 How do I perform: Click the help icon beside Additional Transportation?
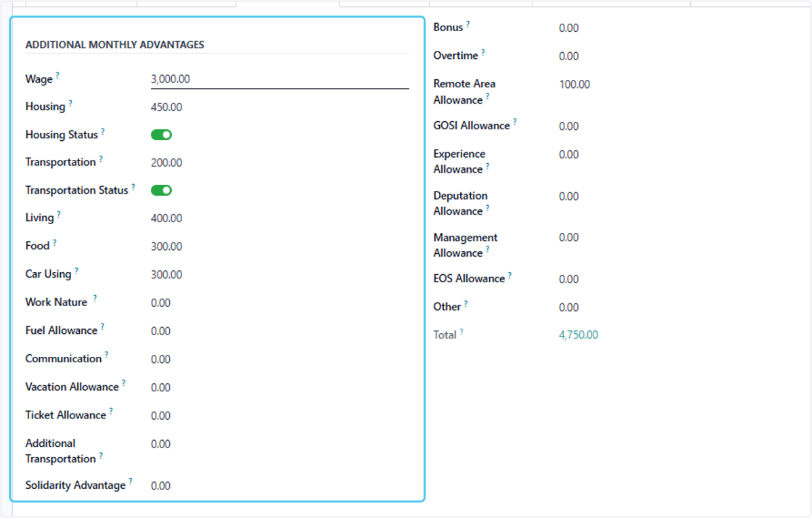pos(101,456)
